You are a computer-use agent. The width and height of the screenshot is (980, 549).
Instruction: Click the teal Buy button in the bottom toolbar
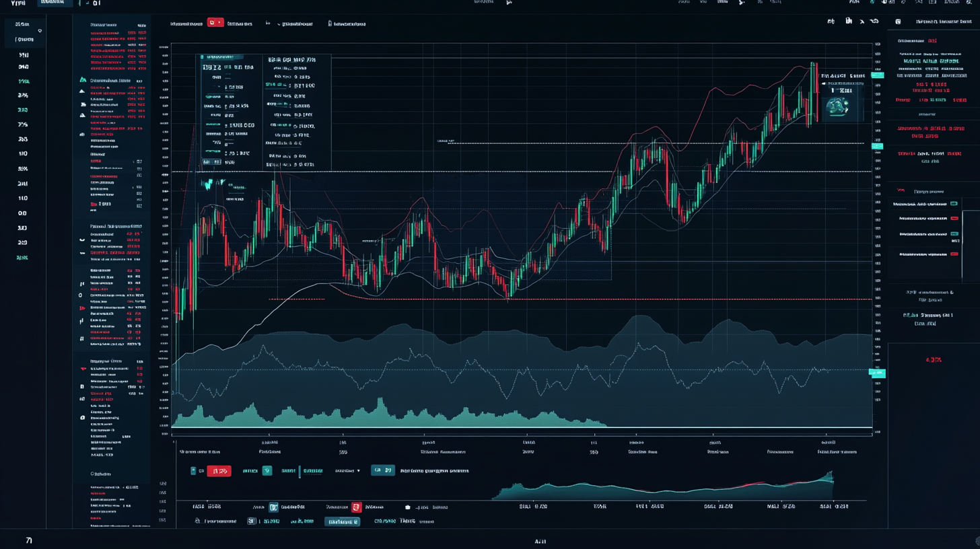(383, 470)
